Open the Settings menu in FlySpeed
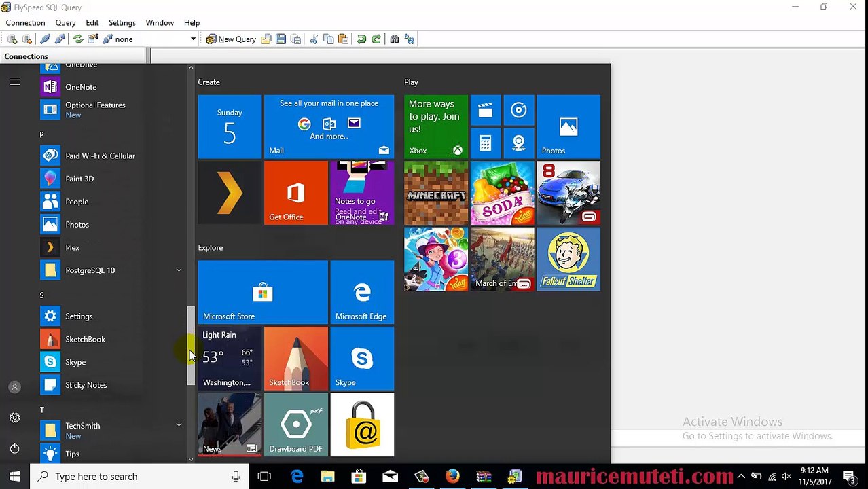This screenshot has height=489, width=868. pos(122,23)
